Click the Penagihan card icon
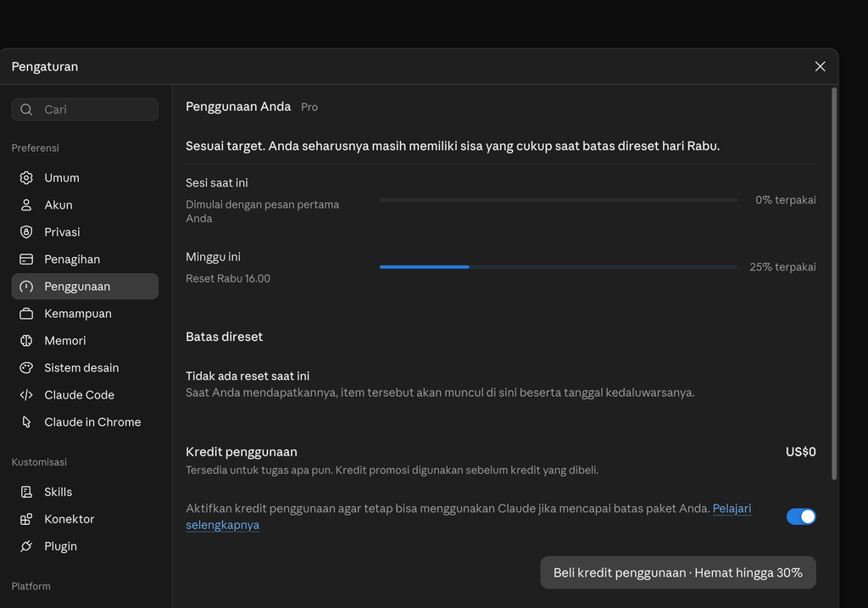Viewport: 868px width, 608px height. click(26, 259)
